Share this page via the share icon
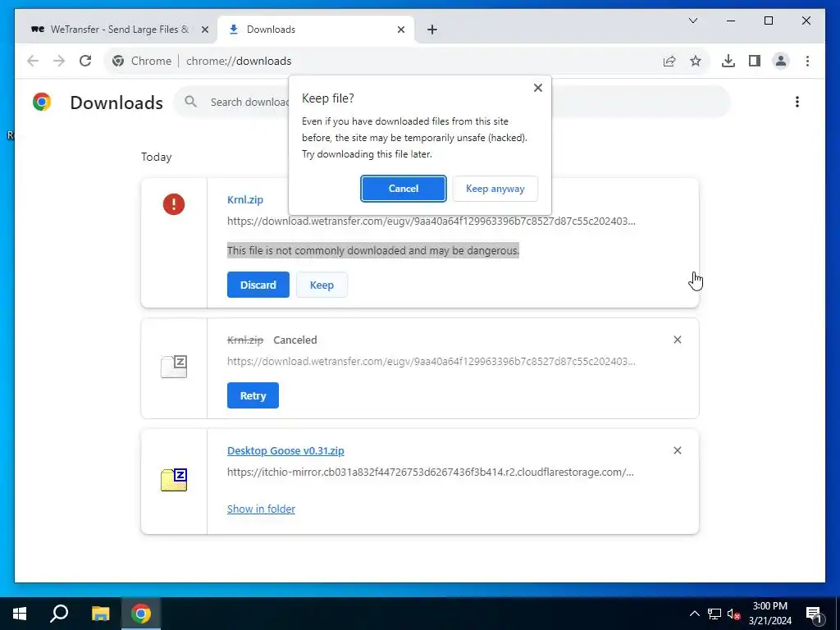Viewport: 840px width, 630px height. [x=669, y=61]
